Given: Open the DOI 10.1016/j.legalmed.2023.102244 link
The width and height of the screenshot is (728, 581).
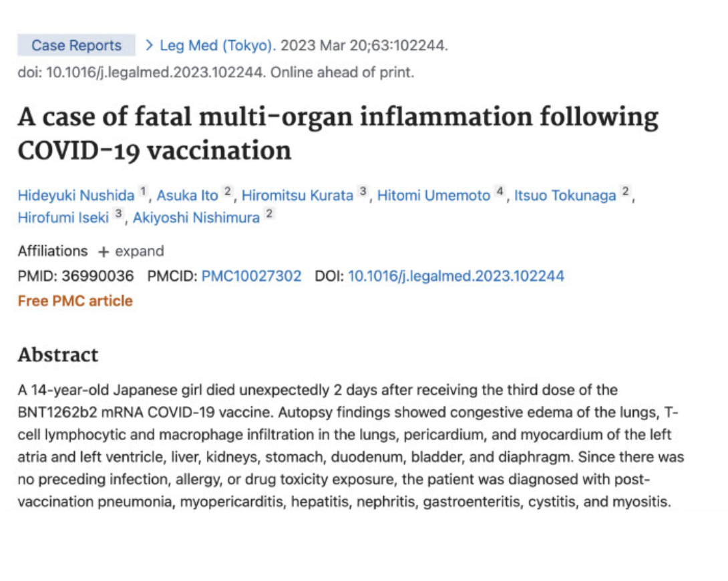Looking at the screenshot, I should click(456, 276).
